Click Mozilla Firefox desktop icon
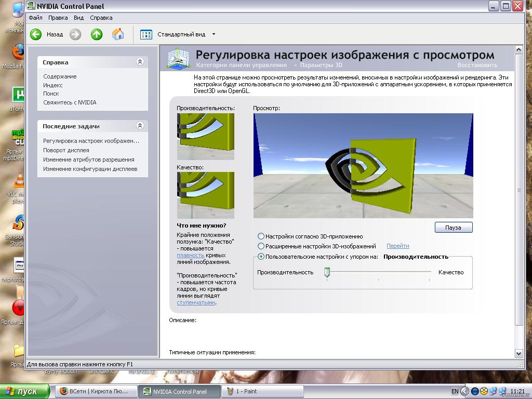 click(17, 51)
